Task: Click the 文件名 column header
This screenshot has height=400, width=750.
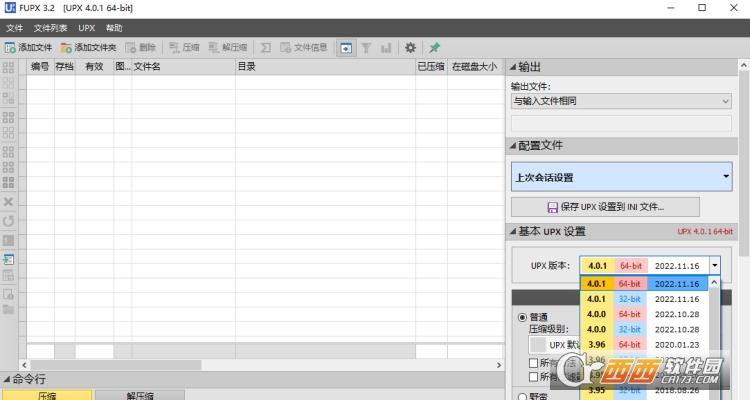Action: tap(183, 67)
